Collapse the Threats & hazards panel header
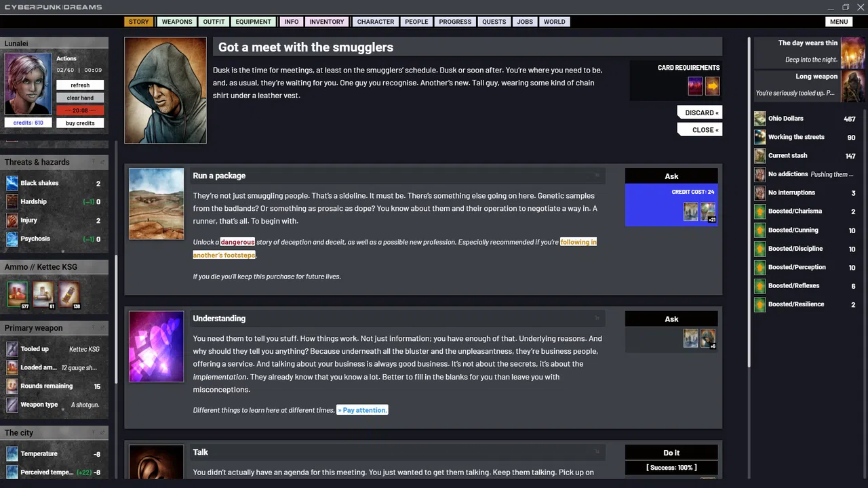This screenshot has height=488, width=868. [x=54, y=162]
